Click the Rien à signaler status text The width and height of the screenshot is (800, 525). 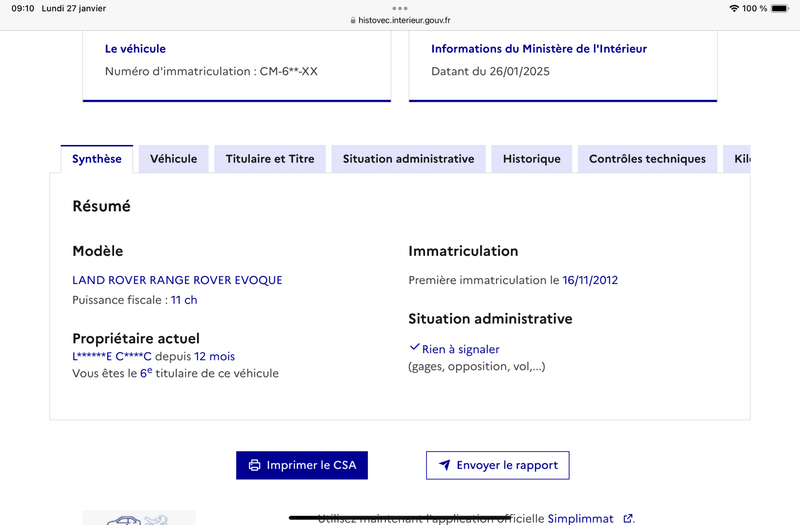click(x=461, y=349)
